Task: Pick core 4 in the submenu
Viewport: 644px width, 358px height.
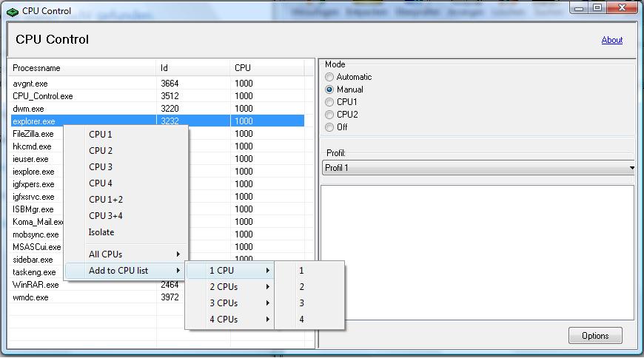Action: 309,319
